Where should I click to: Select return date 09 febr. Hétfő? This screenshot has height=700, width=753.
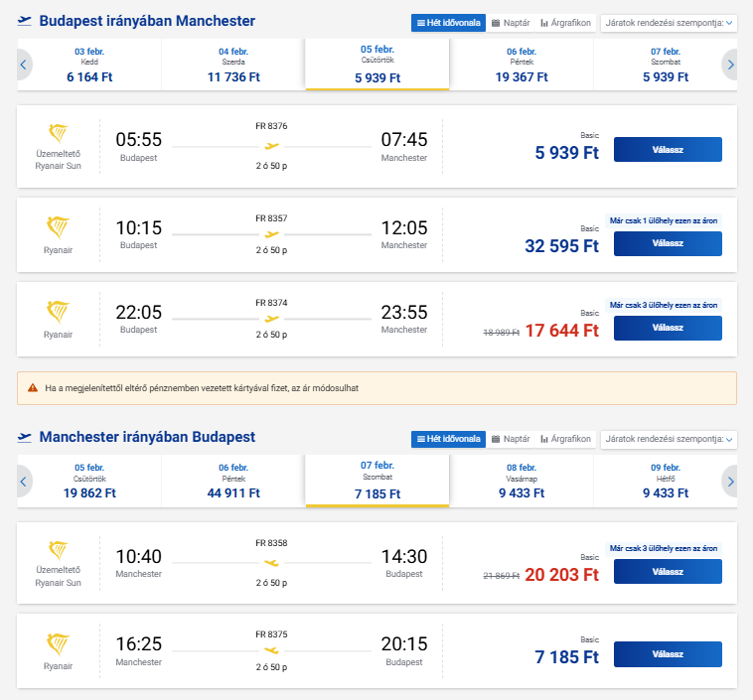click(x=666, y=481)
